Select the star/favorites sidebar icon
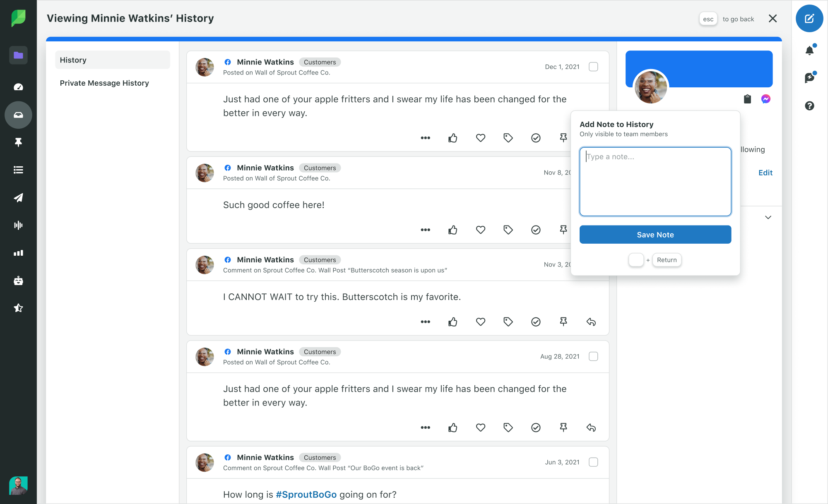This screenshot has width=828, height=504. (x=18, y=308)
